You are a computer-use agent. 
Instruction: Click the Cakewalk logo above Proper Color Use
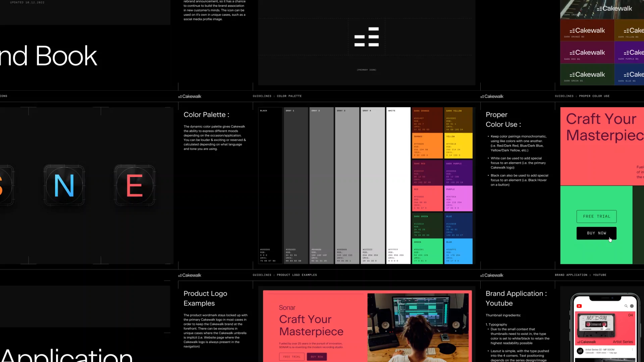tap(492, 97)
